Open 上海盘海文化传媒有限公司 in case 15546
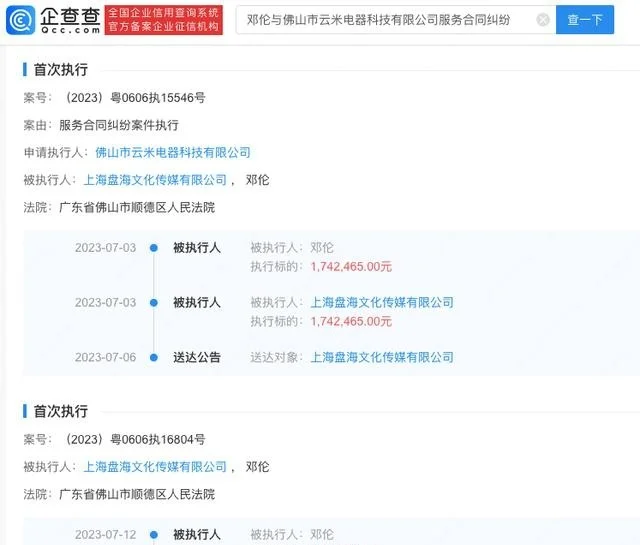The width and height of the screenshot is (640, 545). (155, 180)
